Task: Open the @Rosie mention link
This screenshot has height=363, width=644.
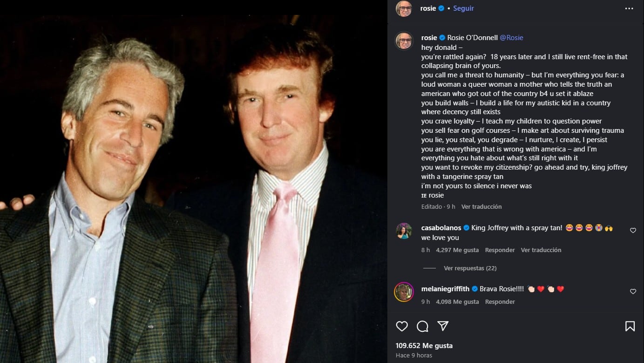Action: coord(511,38)
